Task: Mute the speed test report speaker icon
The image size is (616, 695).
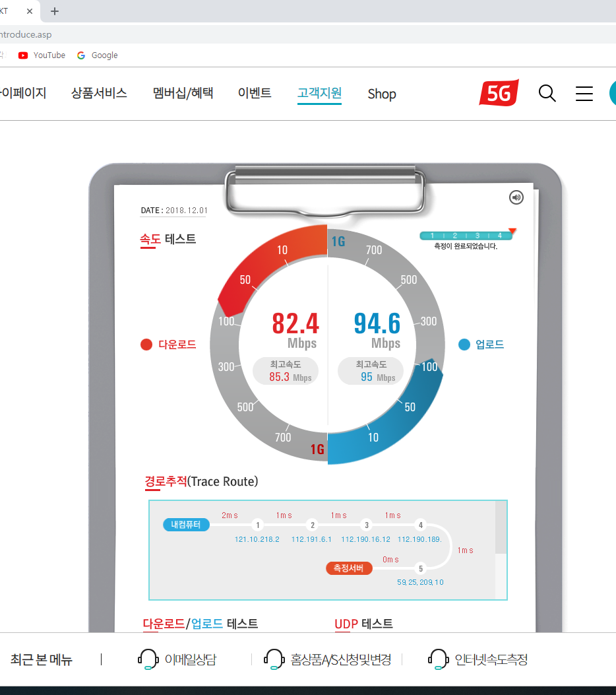Action: click(516, 197)
